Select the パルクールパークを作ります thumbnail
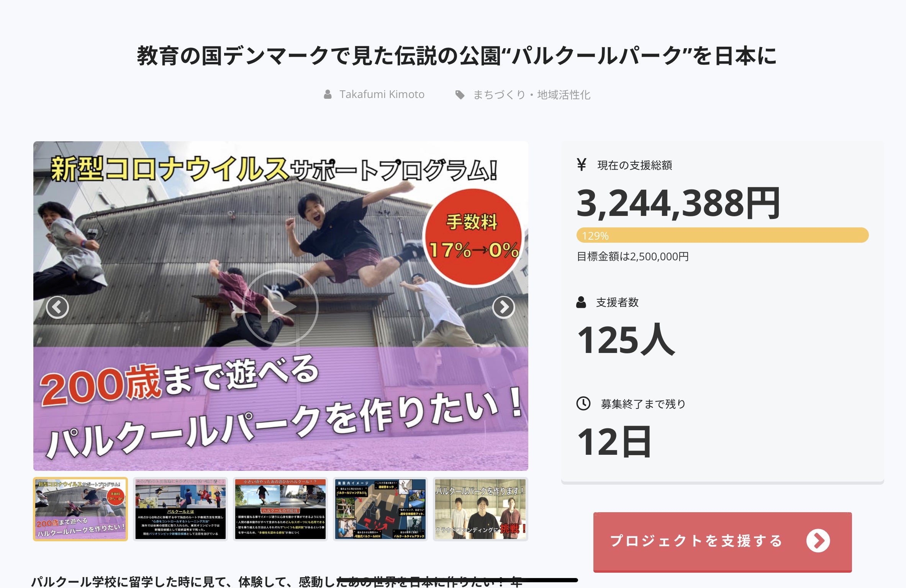The height and width of the screenshot is (588, 906). coord(480,509)
